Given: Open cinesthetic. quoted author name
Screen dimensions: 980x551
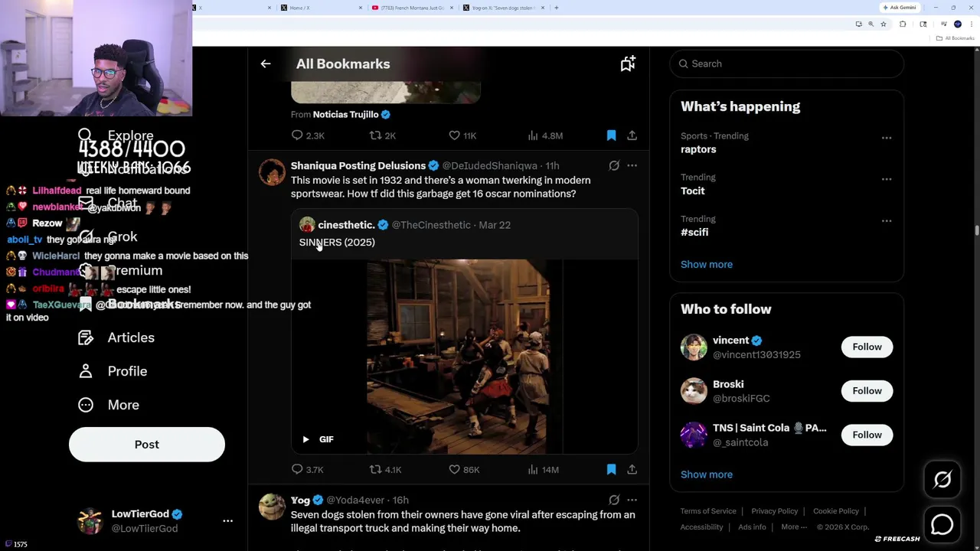Looking at the screenshot, I should pyautogui.click(x=346, y=225).
